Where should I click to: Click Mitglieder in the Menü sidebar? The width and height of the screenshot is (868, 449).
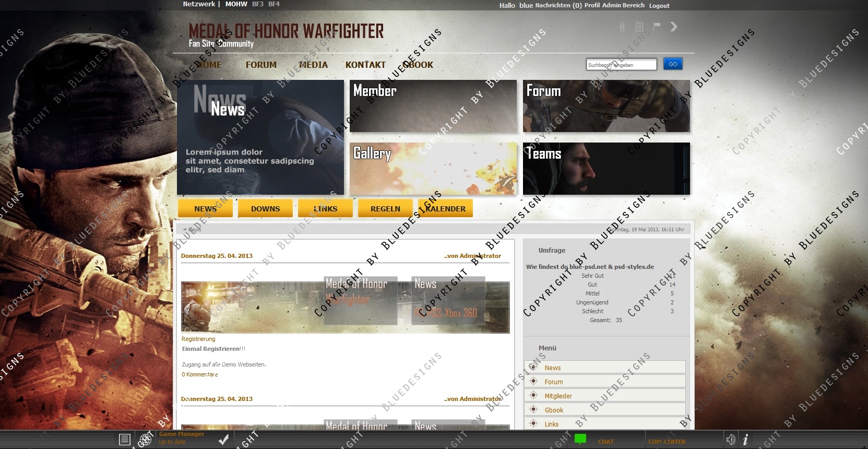(558, 396)
